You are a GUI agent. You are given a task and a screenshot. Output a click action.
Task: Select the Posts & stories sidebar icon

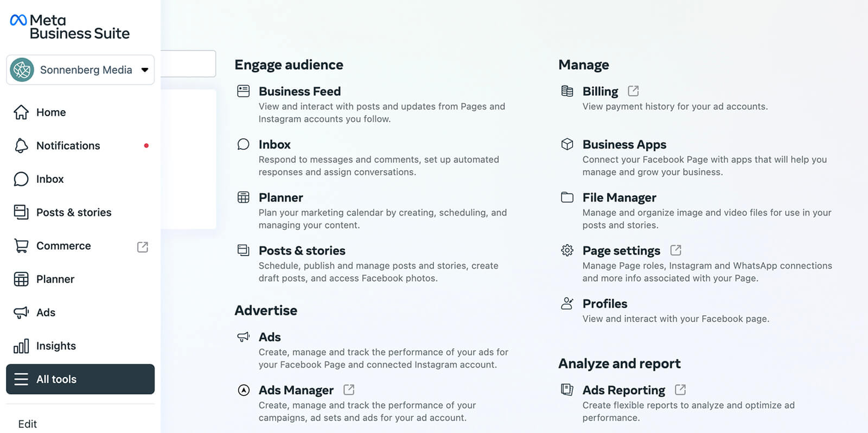(x=21, y=212)
